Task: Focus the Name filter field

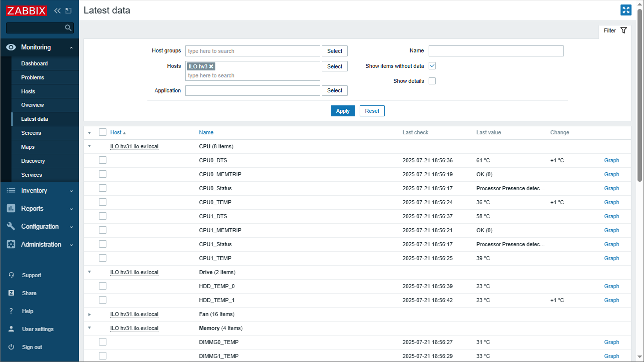Action: pyautogui.click(x=496, y=51)
